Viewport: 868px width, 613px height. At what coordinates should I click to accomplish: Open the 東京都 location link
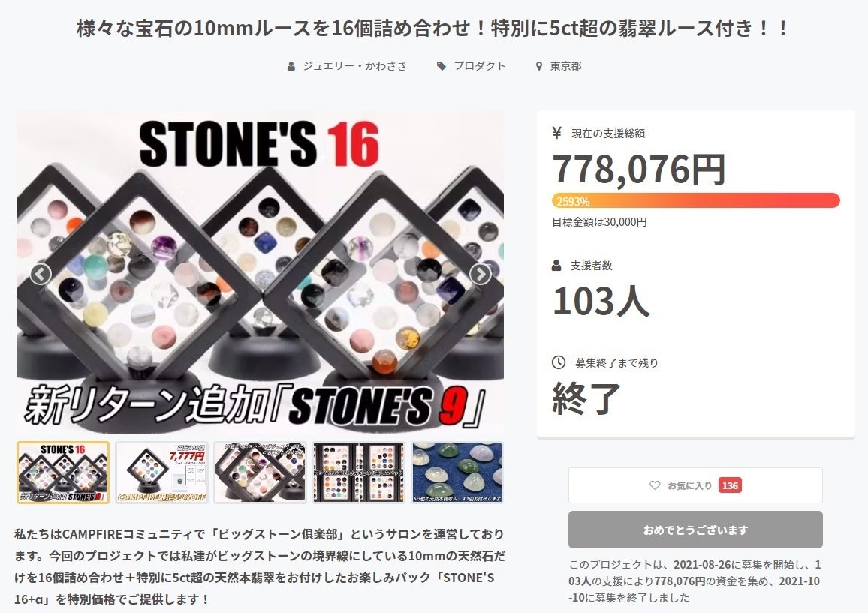tap(565, 66)
